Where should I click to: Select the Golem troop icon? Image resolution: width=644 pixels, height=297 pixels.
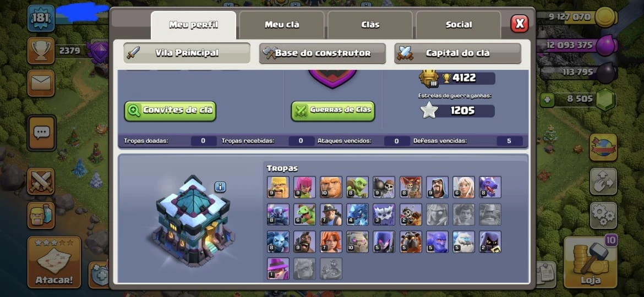357,241
